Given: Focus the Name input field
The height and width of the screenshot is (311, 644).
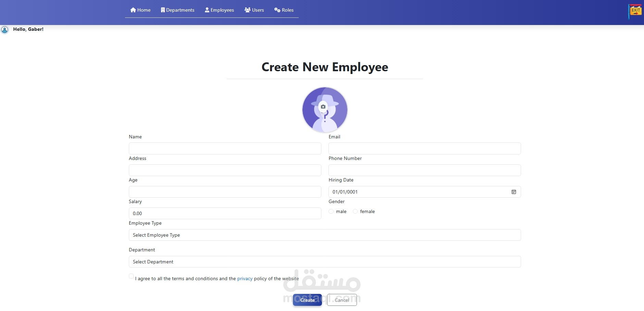Looking at the screenshot, I should tap(225, 148).
